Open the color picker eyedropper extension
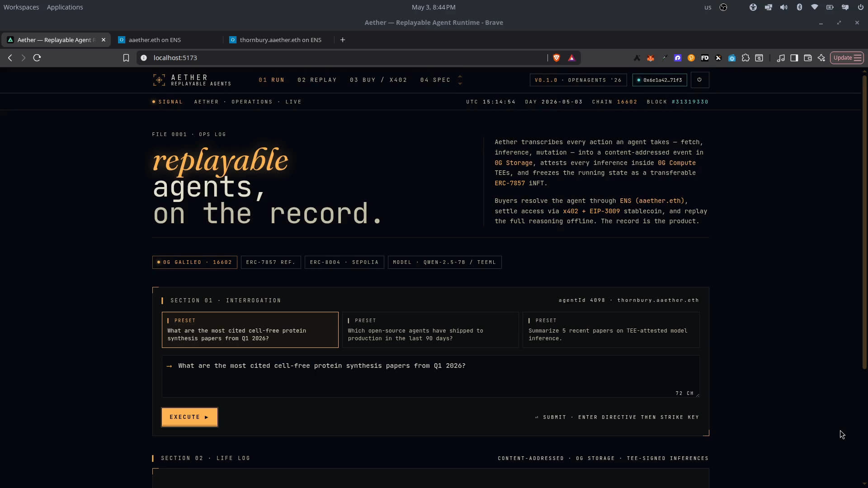Viewport: 868px width, 488px height. (664, 58)
